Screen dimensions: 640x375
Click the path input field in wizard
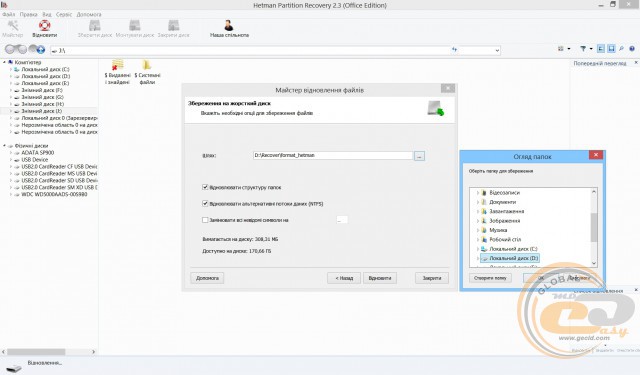[x=333, y=155]
